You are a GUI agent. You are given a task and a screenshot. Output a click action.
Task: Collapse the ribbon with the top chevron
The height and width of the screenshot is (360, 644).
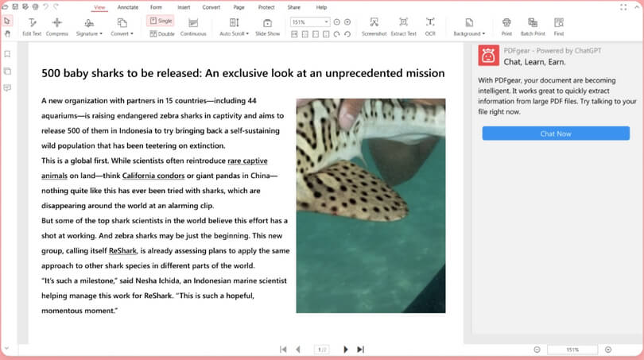[637, 7]
